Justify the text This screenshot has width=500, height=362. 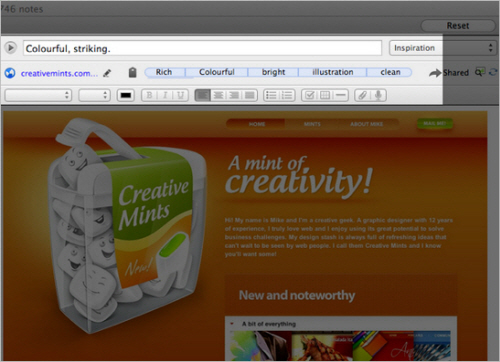[250, 96]
